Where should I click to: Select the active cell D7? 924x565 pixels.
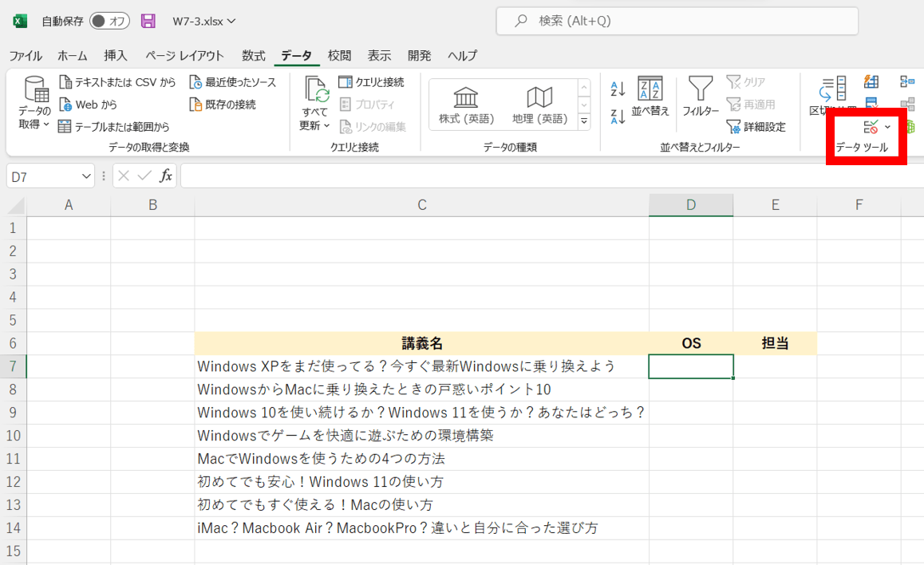(691, 366)
